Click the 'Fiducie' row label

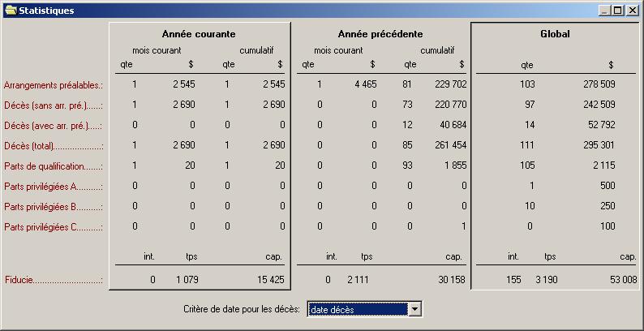click(54, 280)
